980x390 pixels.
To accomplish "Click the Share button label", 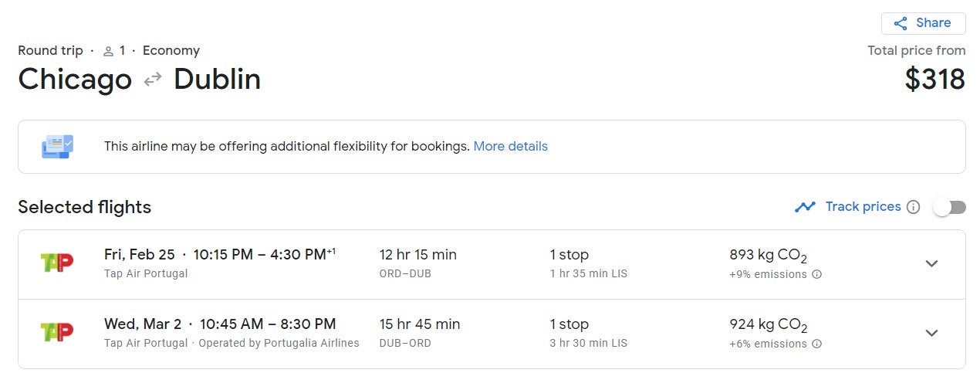I will click(933, 23).
